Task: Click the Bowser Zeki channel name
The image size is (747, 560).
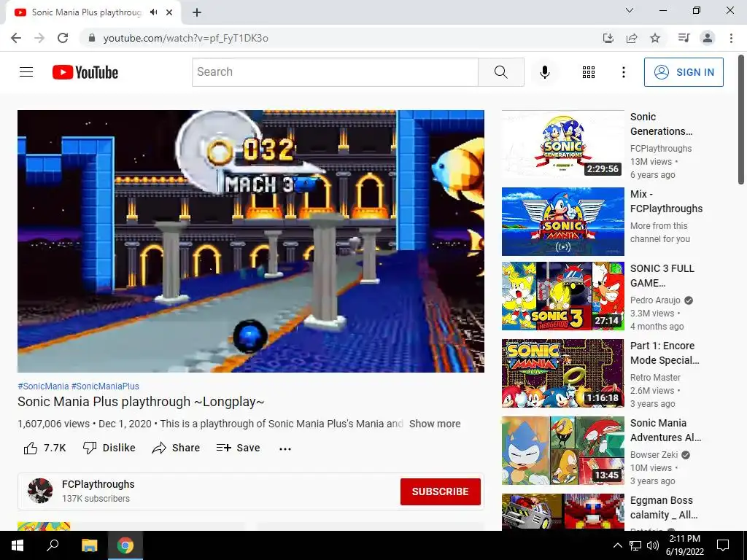Action: (x=654, y=455)
